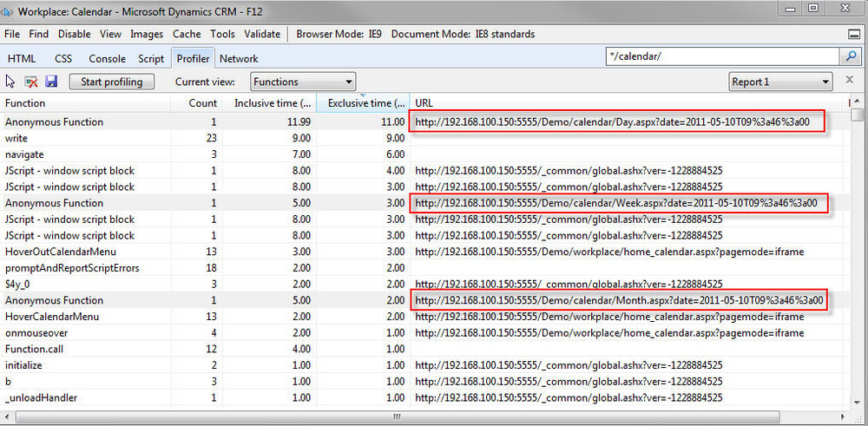Open the Cache menu
Image resolution: width=868 pixels, height=426 pixels.
(187, 35)
